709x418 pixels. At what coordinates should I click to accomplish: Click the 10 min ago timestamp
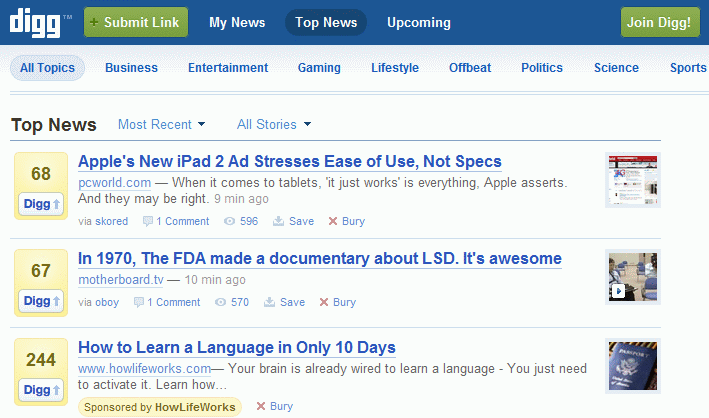[215, 280]
